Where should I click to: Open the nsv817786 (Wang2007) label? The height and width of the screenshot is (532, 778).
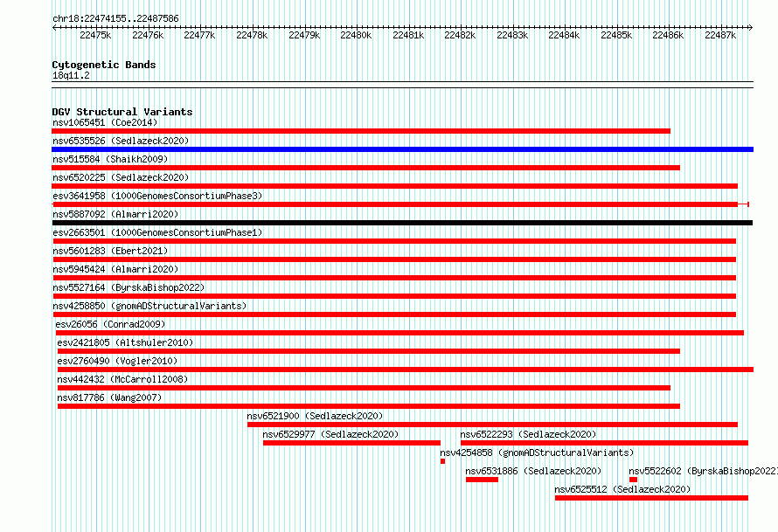[x=109, y=397]
